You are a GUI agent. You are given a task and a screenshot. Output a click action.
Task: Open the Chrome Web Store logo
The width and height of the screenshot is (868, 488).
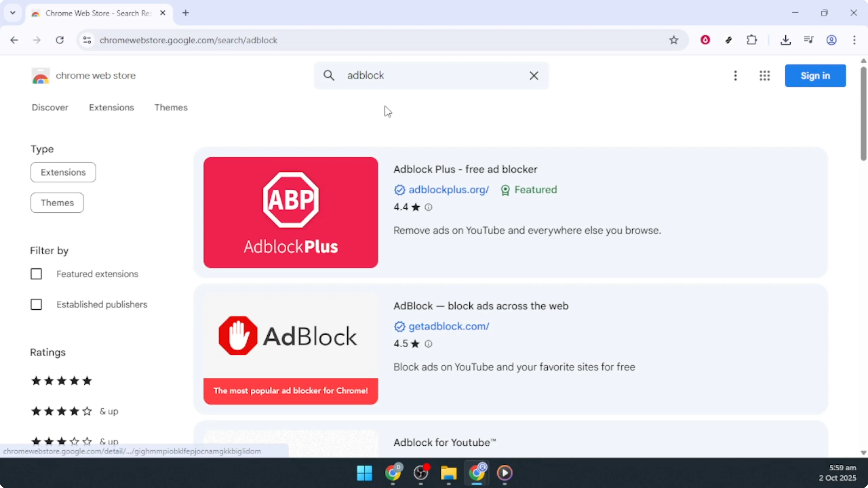41,76
